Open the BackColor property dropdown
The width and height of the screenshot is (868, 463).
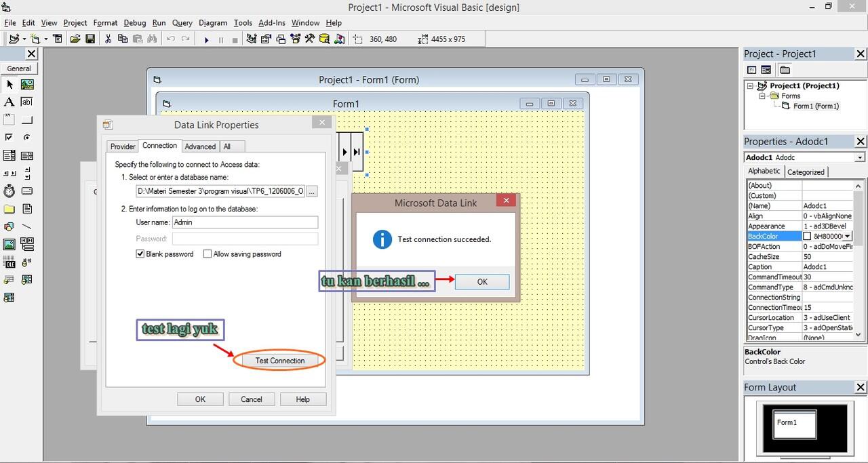click(x=848, y=237)
